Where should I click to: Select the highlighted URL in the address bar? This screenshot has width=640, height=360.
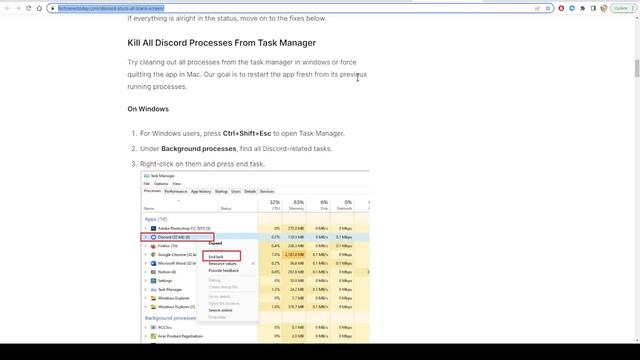tap(111, 8)
